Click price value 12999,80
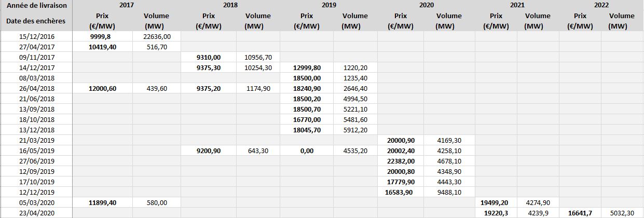Image resolution: width=644 pixels, height=218 pixels. click(307, 67)
